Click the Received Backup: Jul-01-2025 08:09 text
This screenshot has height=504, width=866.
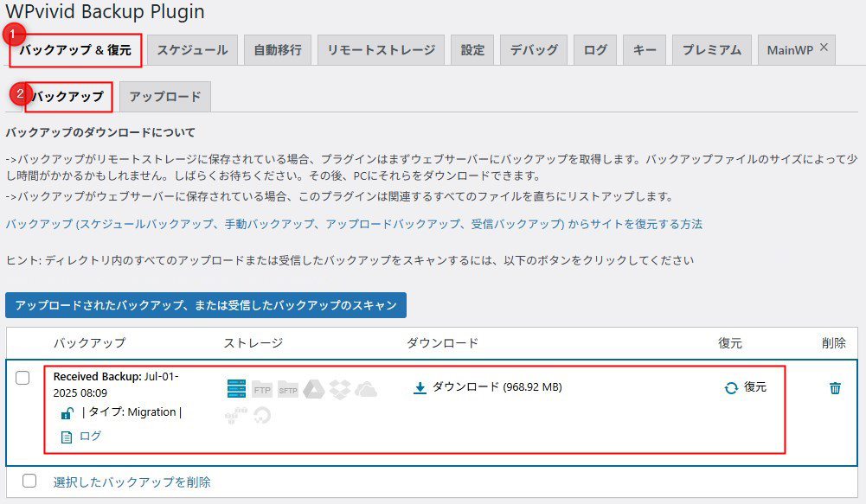pyautogui.click(x=116, y=385)
